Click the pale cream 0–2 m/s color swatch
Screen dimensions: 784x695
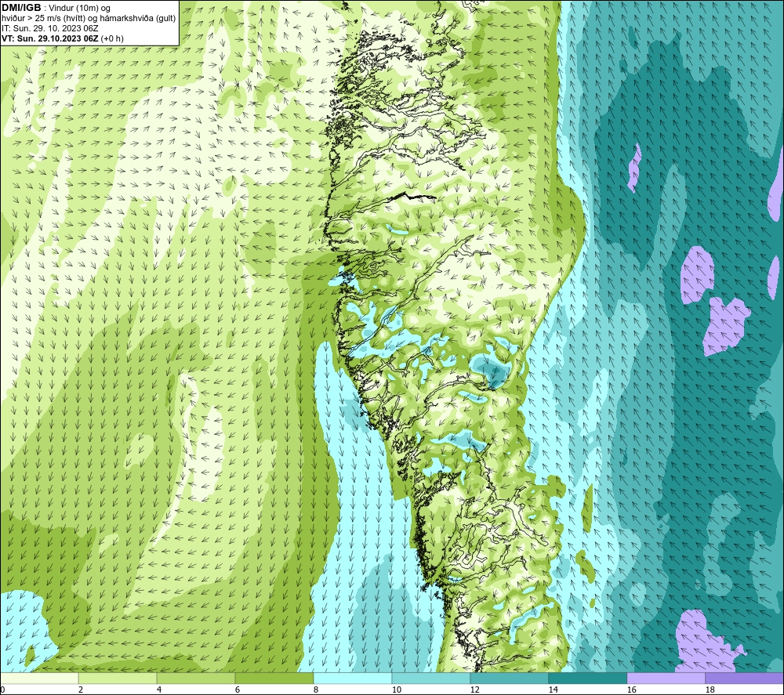coord(39,678)
